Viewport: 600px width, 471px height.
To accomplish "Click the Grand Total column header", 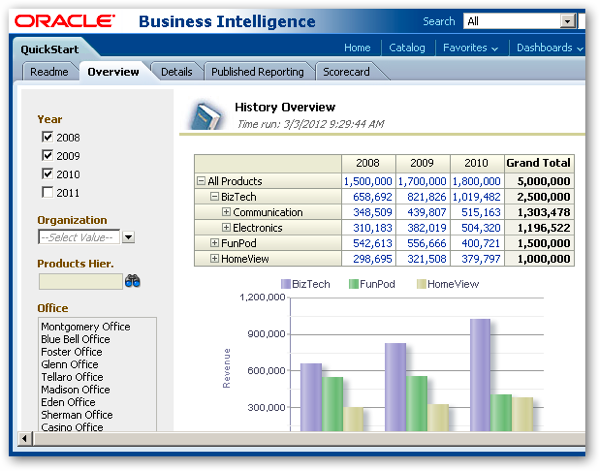I will pos(539,163).
